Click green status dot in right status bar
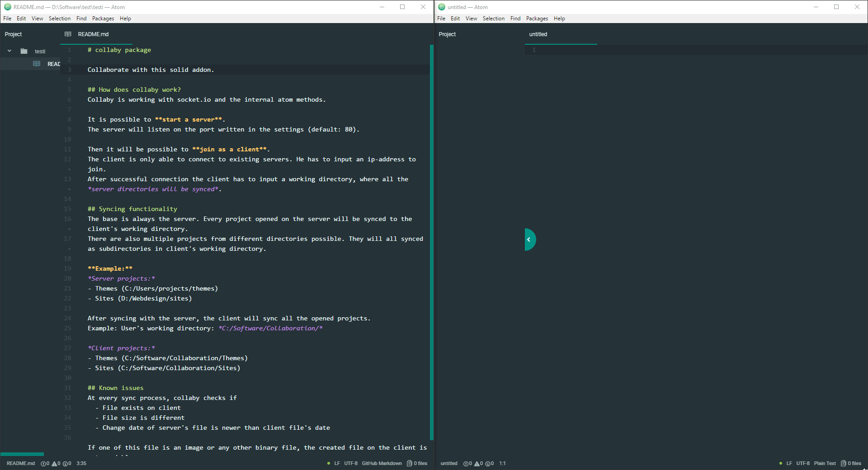The image size is (868, 470). (x=781, y=463)
